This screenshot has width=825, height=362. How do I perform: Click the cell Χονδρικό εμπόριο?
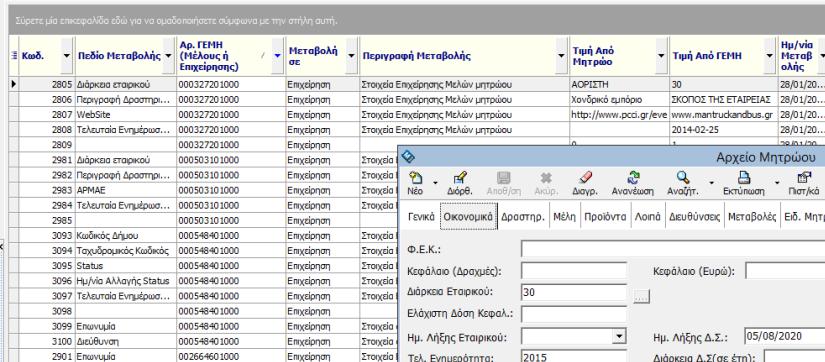coord(619,99)
